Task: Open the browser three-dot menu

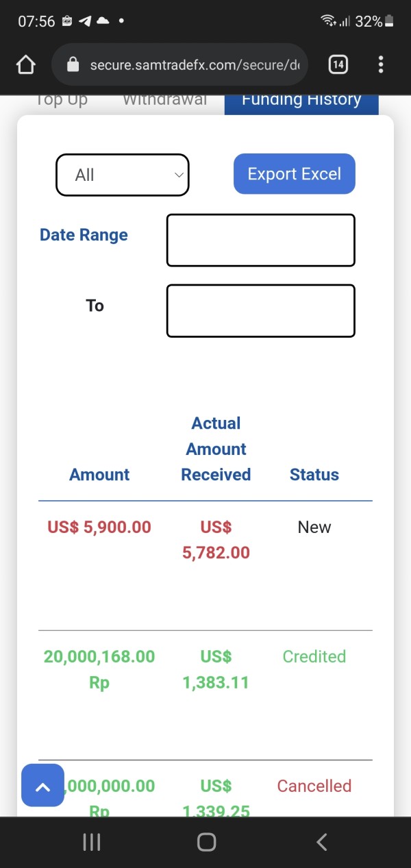Action: (x=381, y=65)
